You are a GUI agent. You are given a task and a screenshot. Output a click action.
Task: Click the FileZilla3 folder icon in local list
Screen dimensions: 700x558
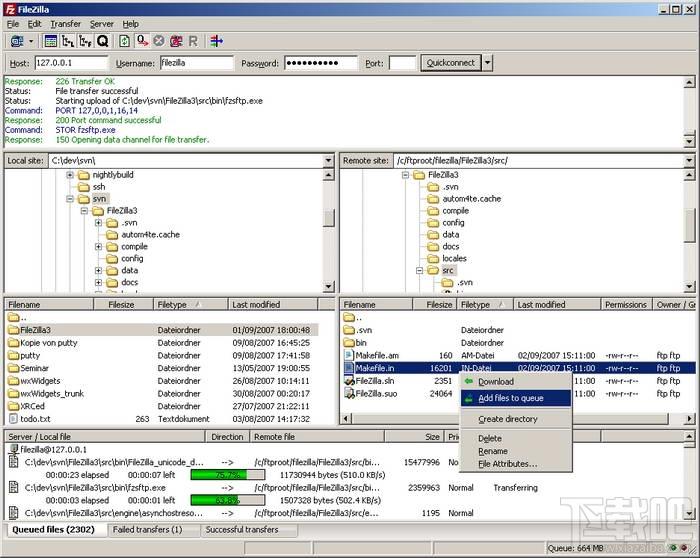click(x=13, y=330)
